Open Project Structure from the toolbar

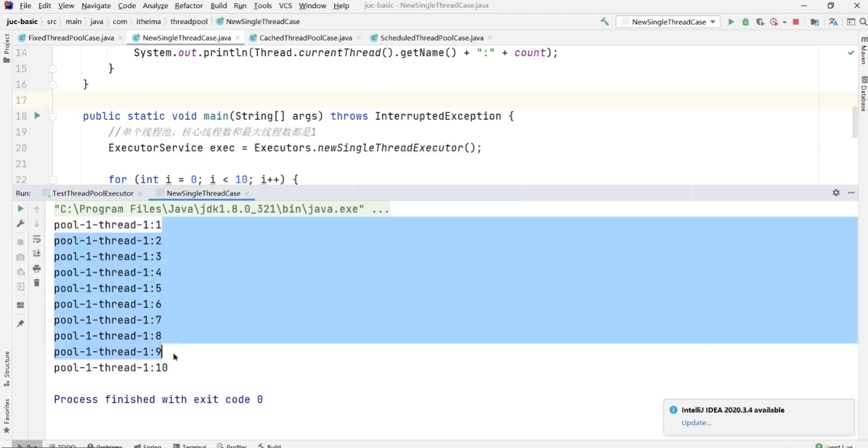[815, 22]
